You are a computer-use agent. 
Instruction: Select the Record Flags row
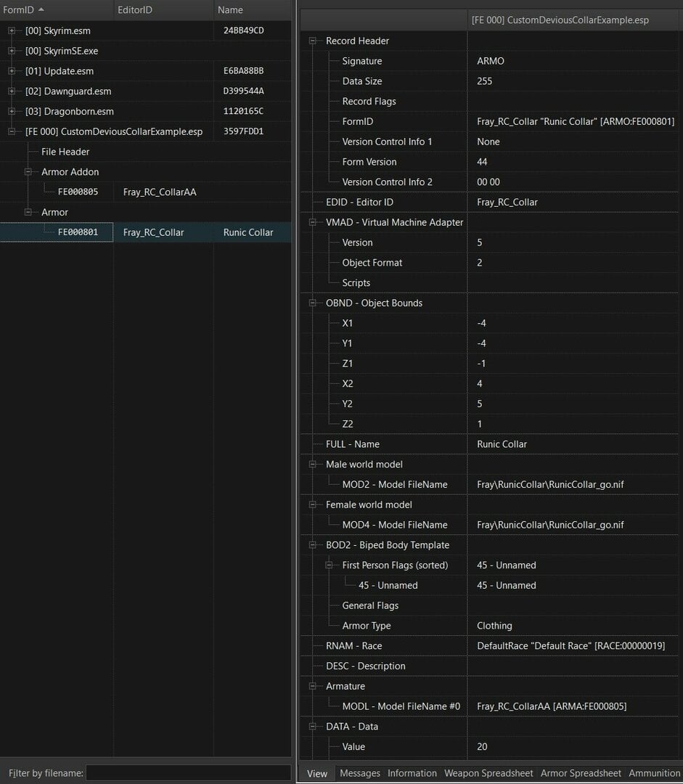tap(489, 101)
